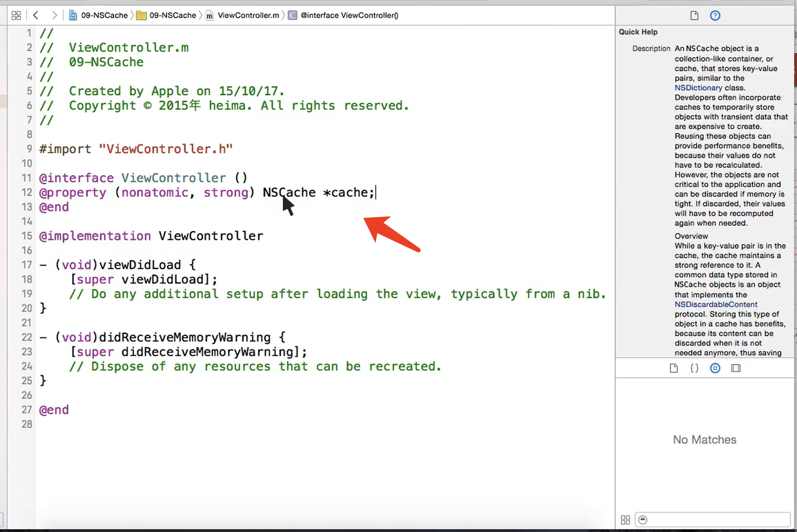This screenshot has height=532, width=797.
Task: Click in the library filter field
Action: [718, 520]
